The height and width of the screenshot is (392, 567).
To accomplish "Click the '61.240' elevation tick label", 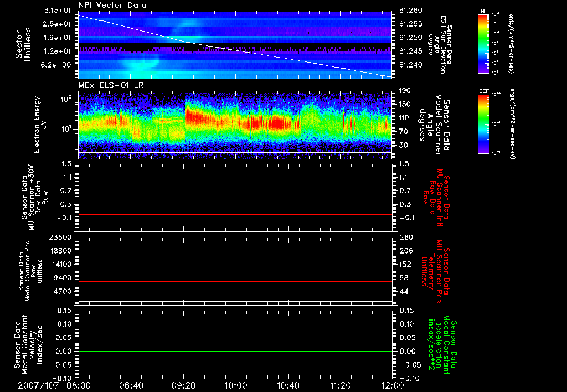I will [410, 65].
